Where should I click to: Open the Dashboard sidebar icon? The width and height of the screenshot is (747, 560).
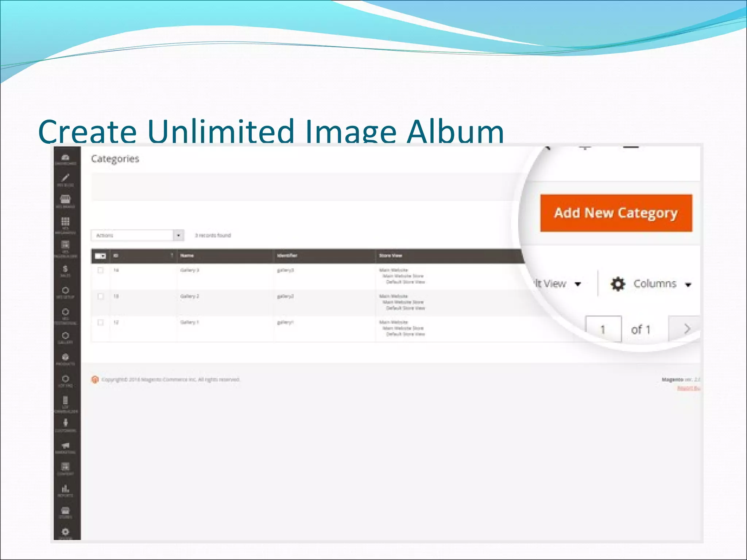click(66, 159)
